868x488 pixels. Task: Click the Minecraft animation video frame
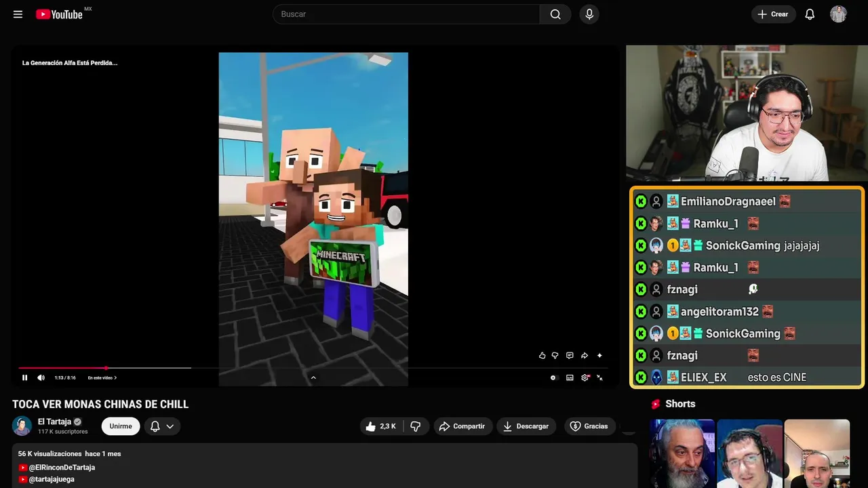pos(313,219)
